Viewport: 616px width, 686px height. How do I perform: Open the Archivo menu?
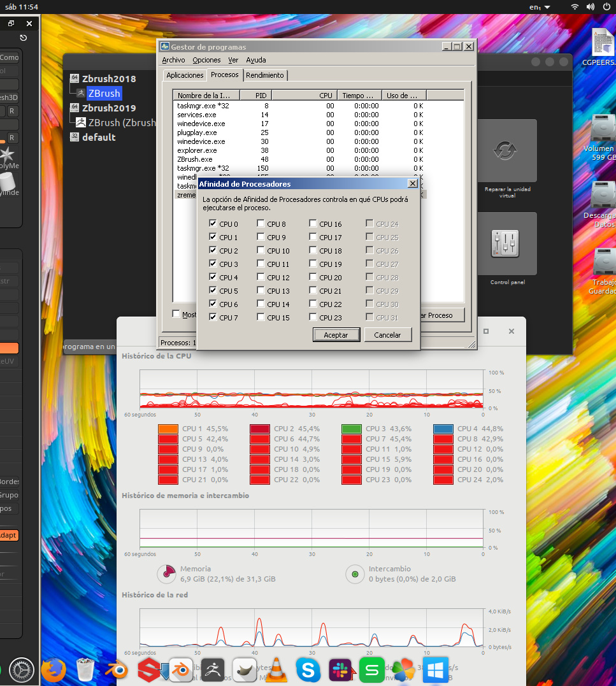click(173, 60)
